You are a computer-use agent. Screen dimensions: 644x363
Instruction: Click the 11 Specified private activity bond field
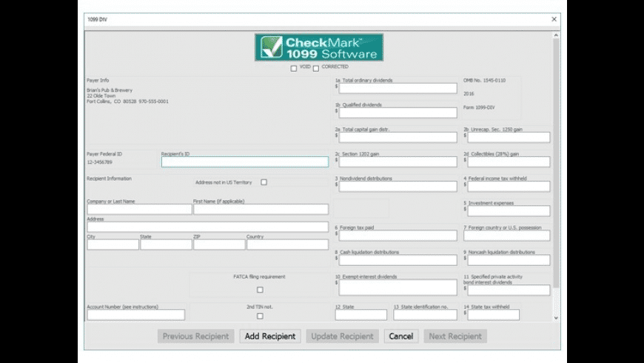(509, 290)
